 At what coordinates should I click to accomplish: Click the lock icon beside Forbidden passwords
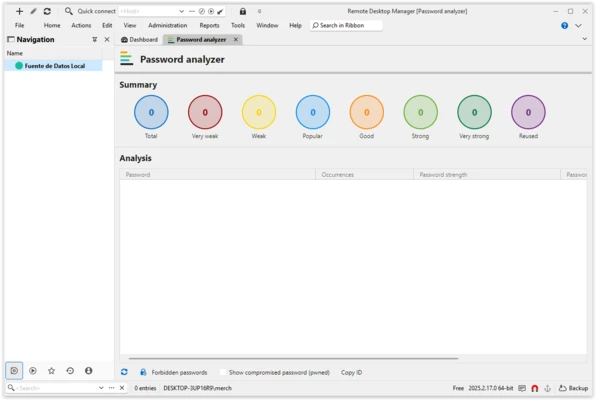pyautogui.click(x=143, y=372)
